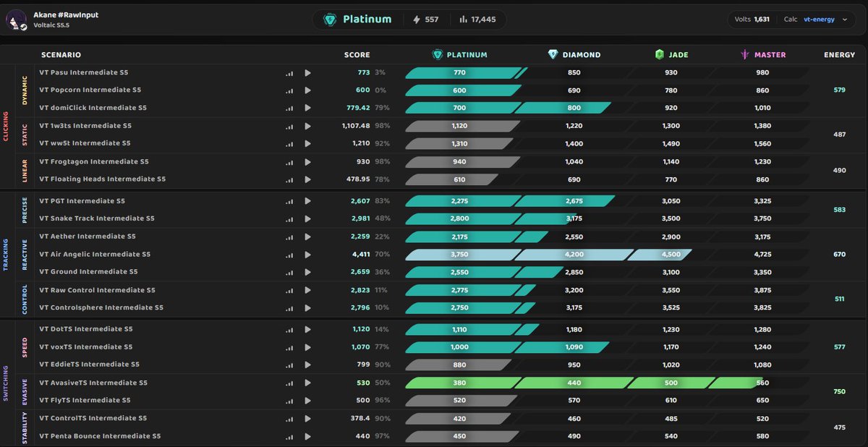Viewport: 868px width, 447px height.
Task: Open leaderboard bars icon for VT PGT Intermediate S5
Action: [x=289, y=201]
